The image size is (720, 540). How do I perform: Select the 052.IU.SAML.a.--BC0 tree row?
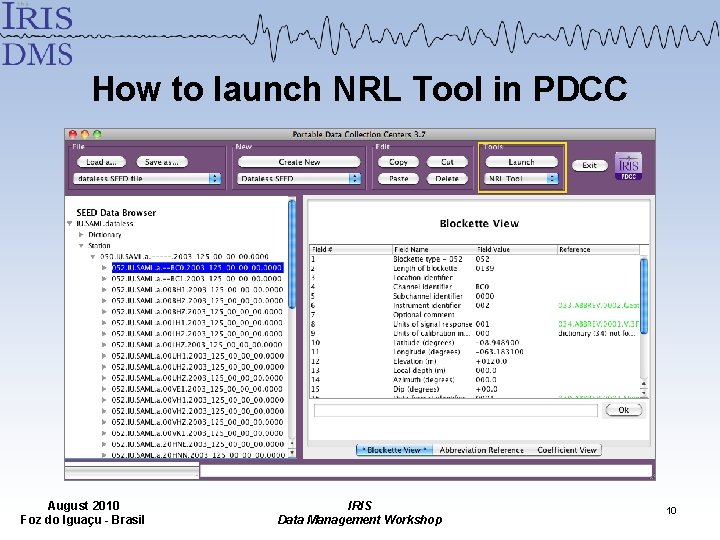pos(197,268)
